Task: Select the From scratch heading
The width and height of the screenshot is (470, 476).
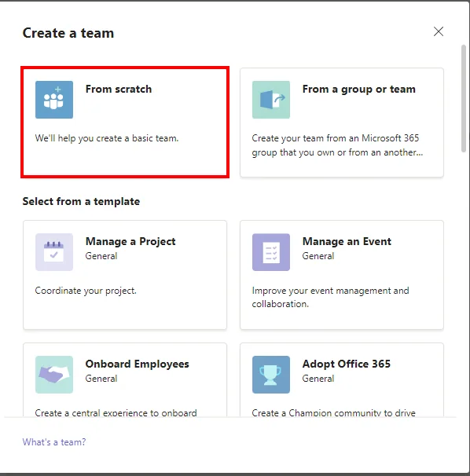Action: (x=119, y=89)
